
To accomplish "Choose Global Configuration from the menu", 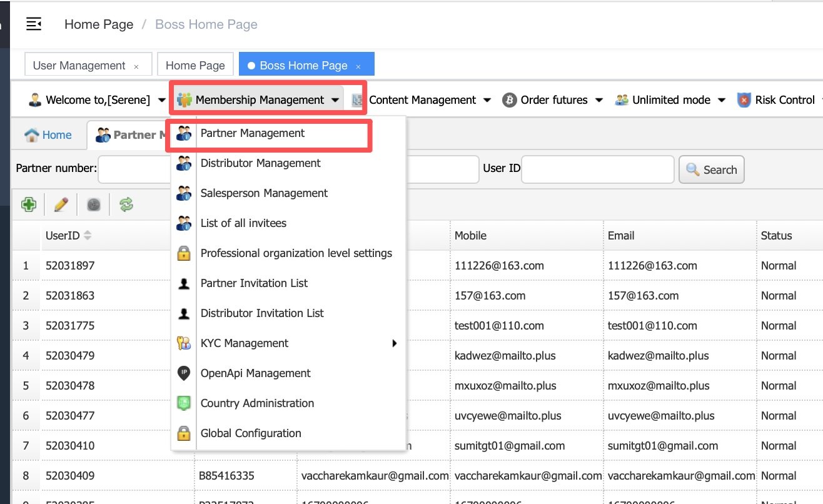I will click(250, 433).
